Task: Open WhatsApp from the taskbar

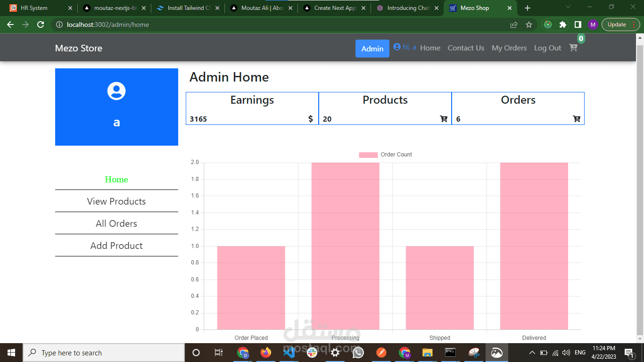Action: coord(358,353)
